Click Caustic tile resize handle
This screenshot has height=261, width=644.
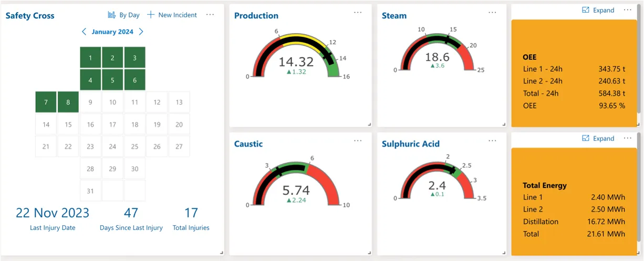click(x=369, y=253)
